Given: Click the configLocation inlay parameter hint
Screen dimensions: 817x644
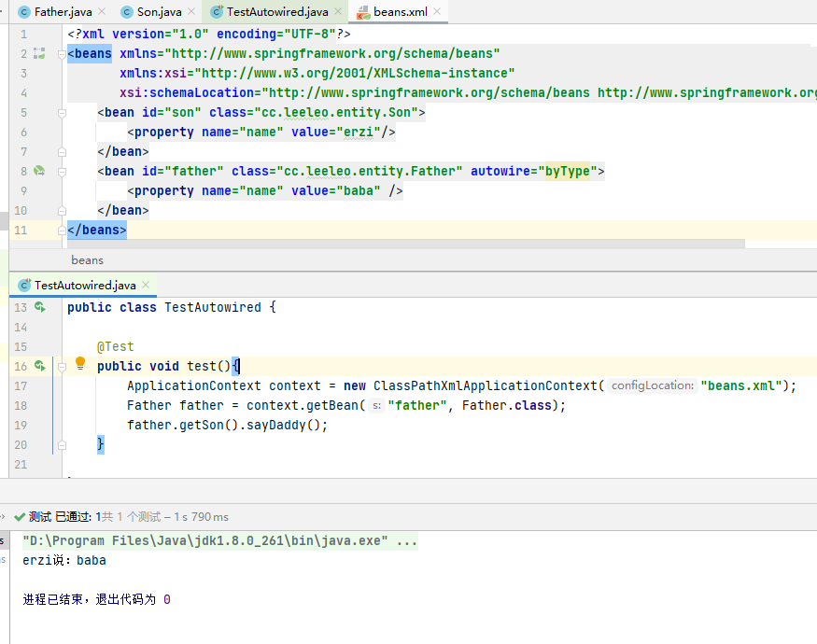Looking at the screenshot, I should click(652, 385).
